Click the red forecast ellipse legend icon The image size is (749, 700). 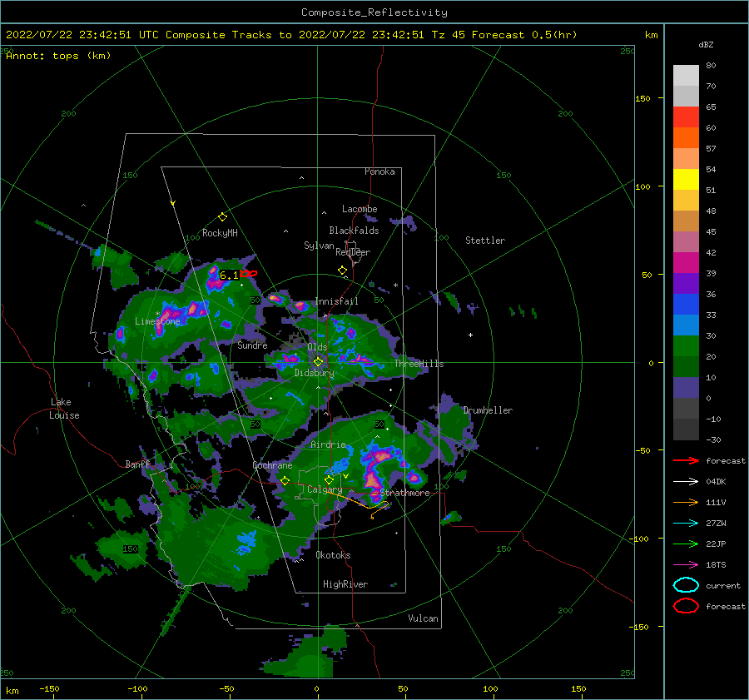point(686,606)
